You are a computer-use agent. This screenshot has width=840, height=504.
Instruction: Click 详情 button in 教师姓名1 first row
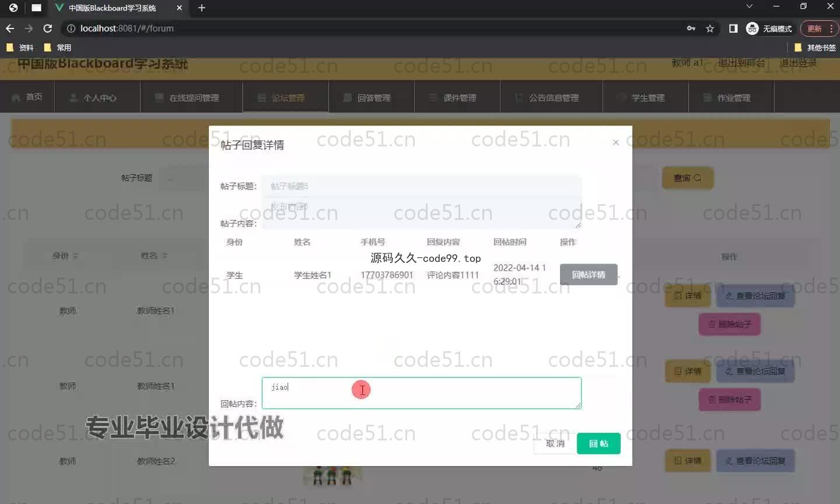pyautogui.click(x=687, y=296)
